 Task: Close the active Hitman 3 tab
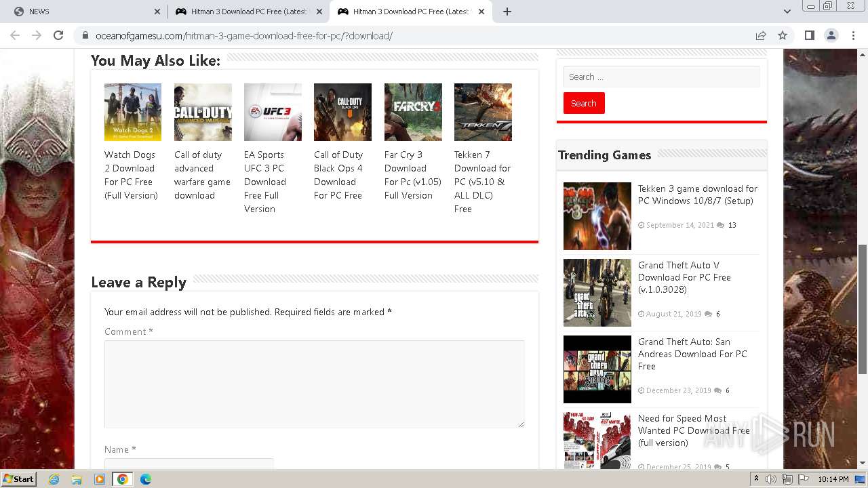[481, 12]
